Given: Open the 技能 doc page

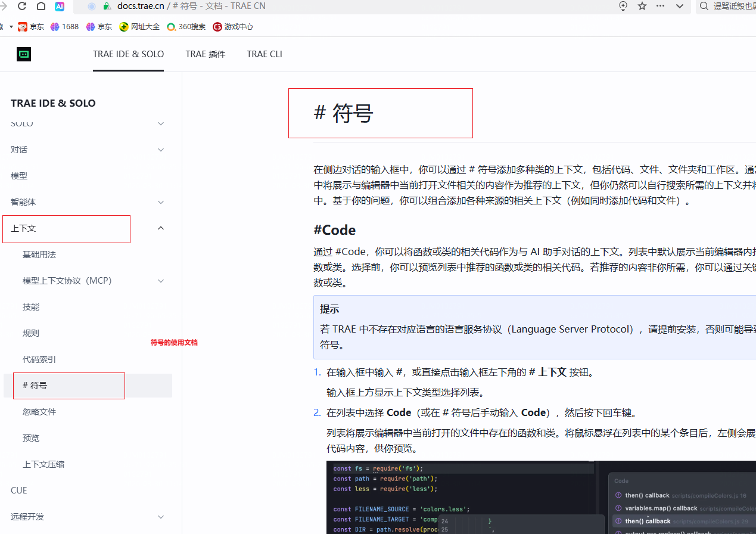Looking at the screenshot, I should point(31,307).
